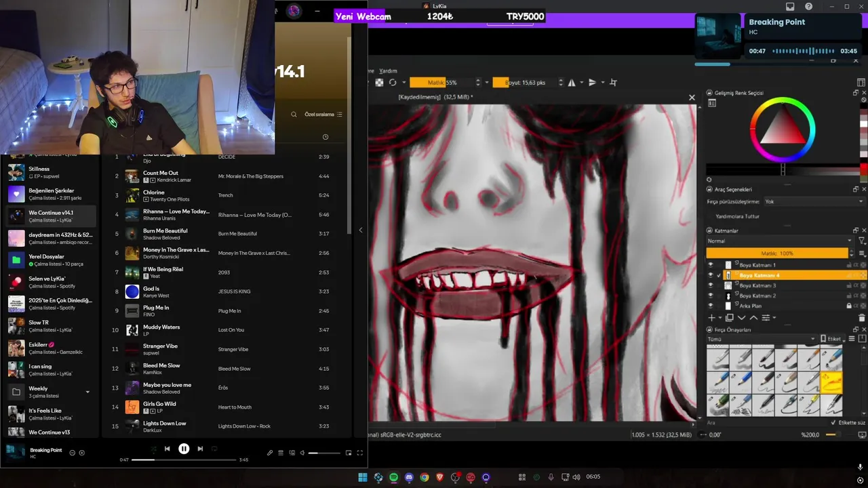
Task: Open album link JESUS IS KING
Action: coord(234,291)
